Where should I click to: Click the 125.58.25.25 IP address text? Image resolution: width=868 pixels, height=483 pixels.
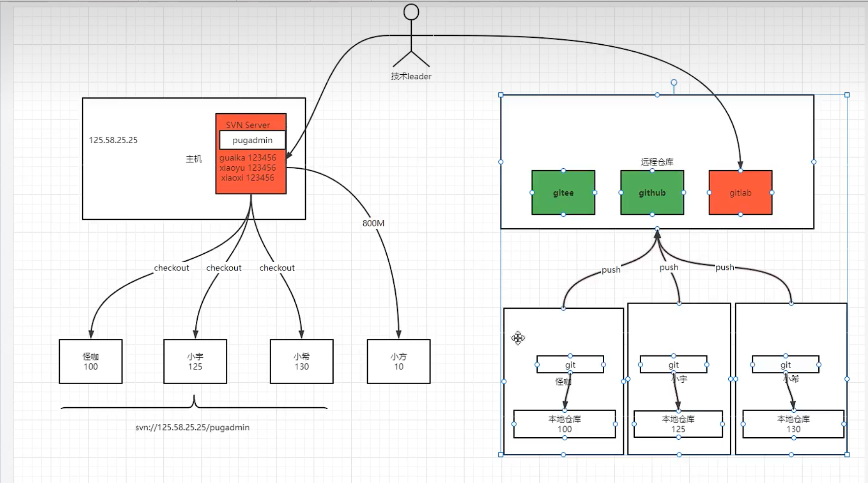click(x=113, y=140)
